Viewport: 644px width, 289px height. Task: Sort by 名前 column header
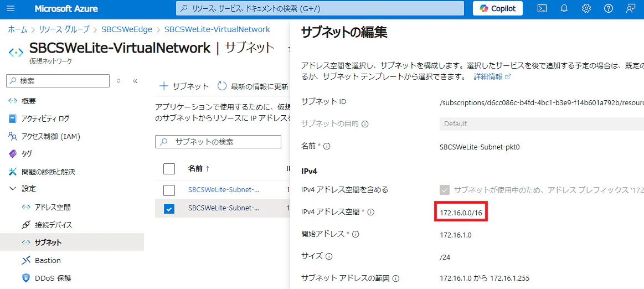[199, 168]
